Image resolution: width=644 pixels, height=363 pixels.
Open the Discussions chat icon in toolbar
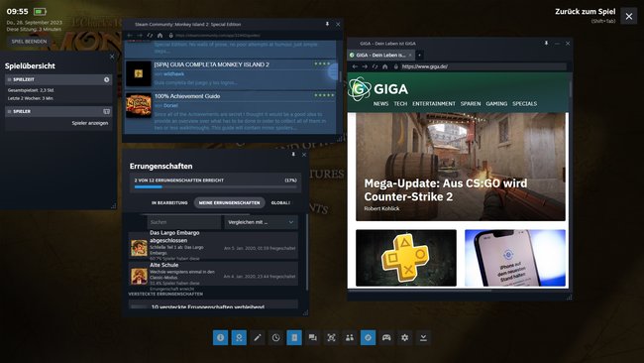tap(312, 337)
